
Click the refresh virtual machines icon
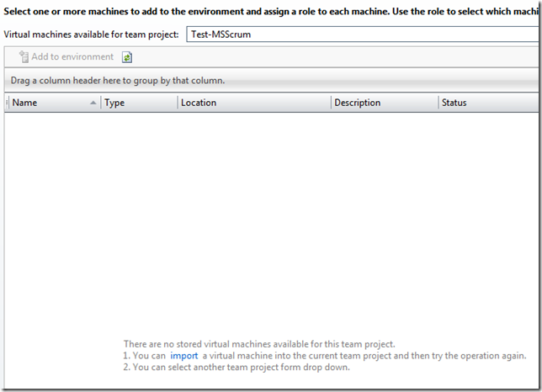(127, 57)
